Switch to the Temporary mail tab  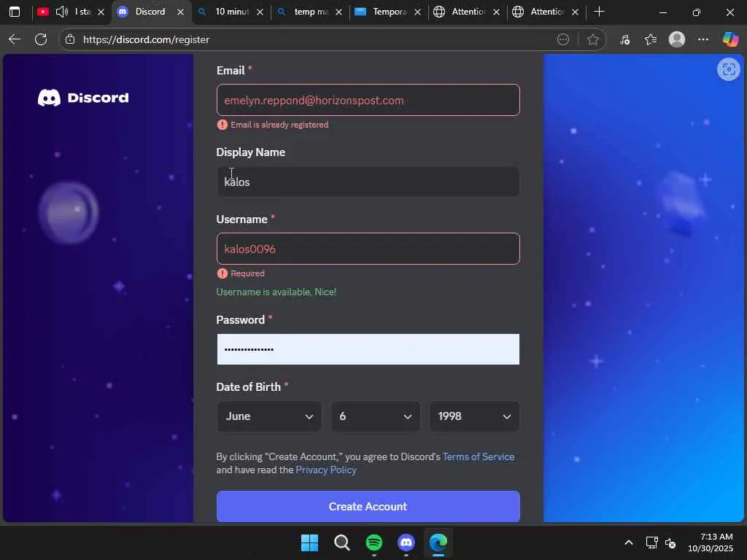pyautogui.click(x=390, y=12)
